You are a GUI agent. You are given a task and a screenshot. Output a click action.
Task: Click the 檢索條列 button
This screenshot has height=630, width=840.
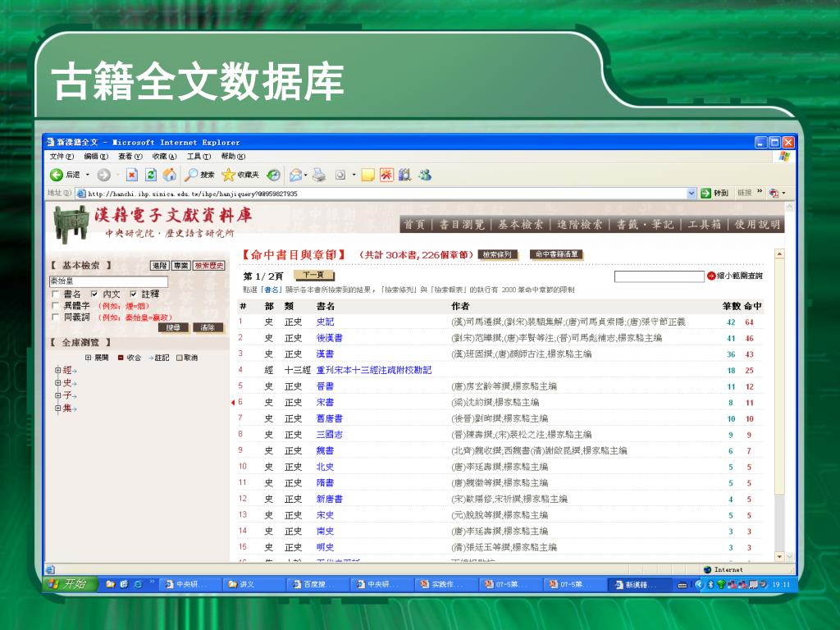pyautogui.click(x=498, y=254)
